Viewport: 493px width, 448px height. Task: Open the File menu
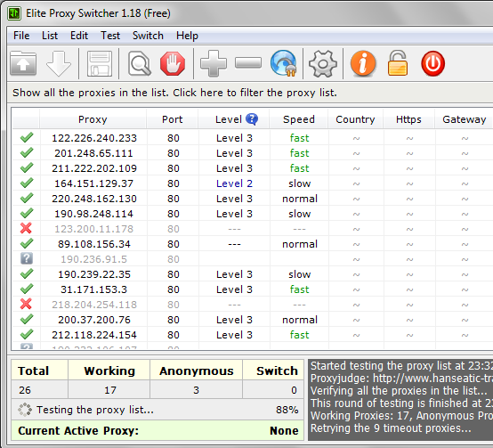click(x=21, y=36)
